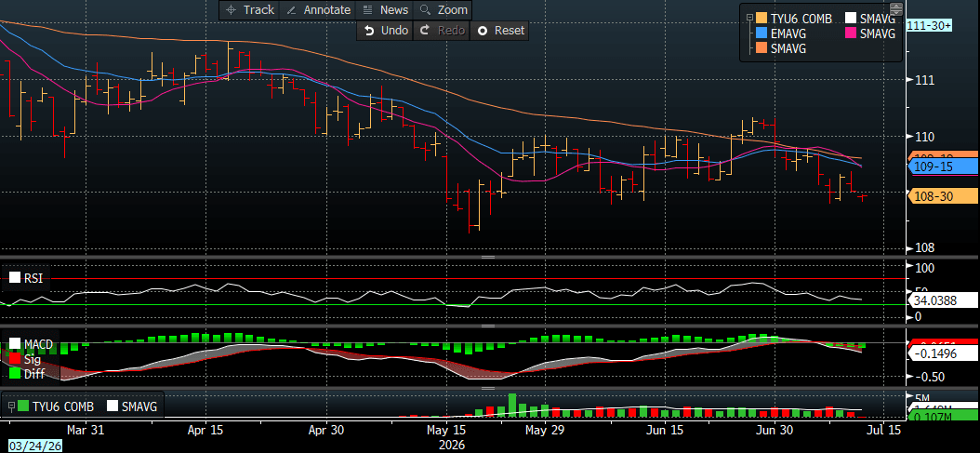Click the divider handle above volume panel

click(x=488, y=389)
